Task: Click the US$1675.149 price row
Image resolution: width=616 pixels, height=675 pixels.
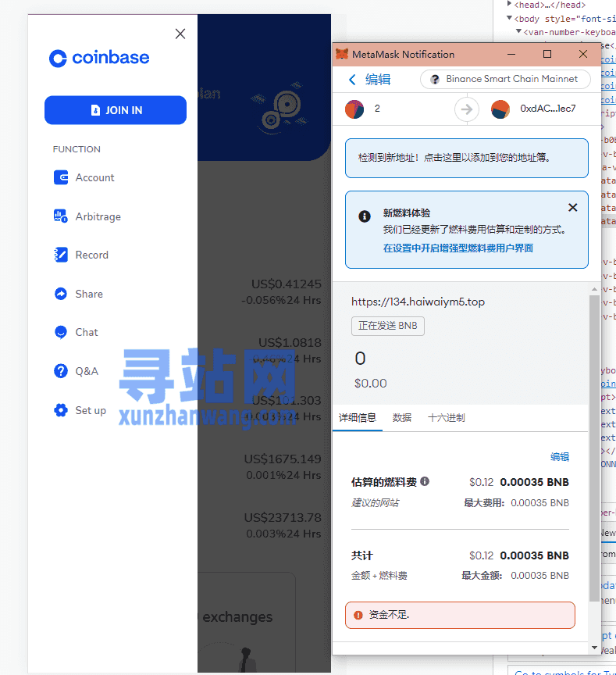Action: click(x=283, y=466)
